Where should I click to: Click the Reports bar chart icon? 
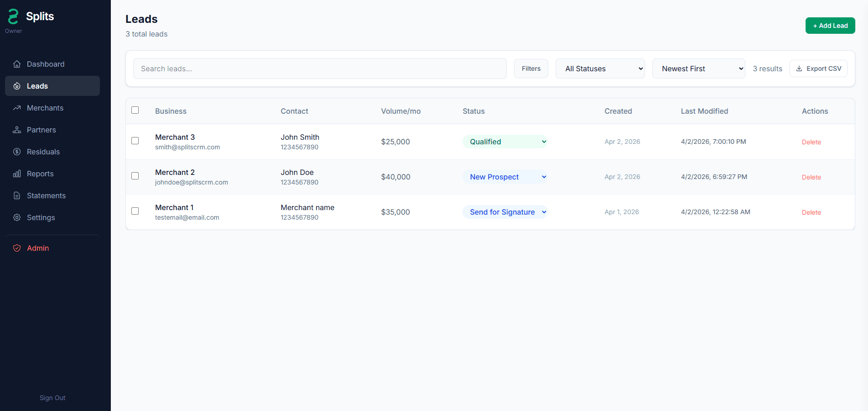(x=17, y=174)
